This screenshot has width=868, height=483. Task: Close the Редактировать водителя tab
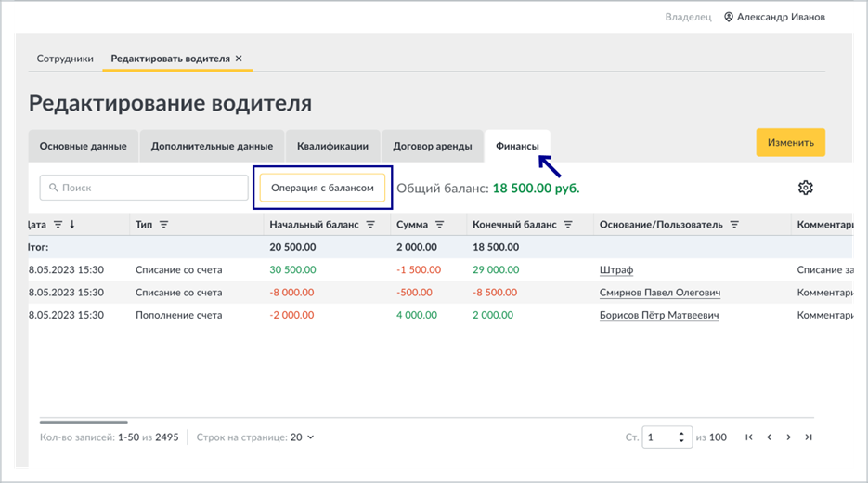[239, 59]
